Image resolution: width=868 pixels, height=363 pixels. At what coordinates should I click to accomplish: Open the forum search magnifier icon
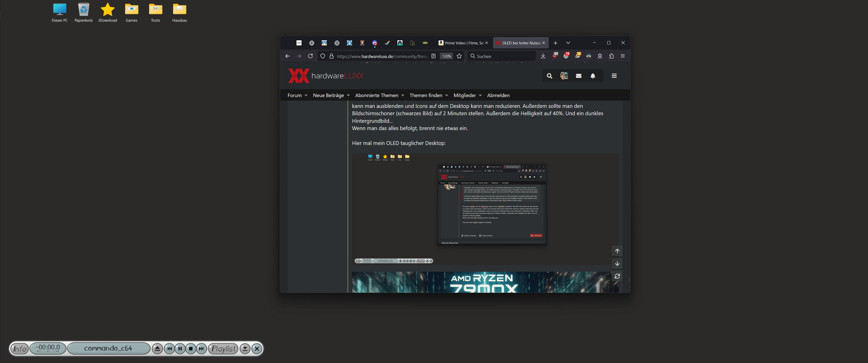coord(550,76)
